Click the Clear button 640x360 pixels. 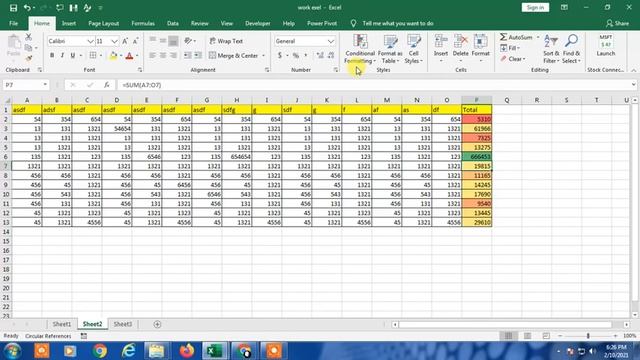point(513,59)
